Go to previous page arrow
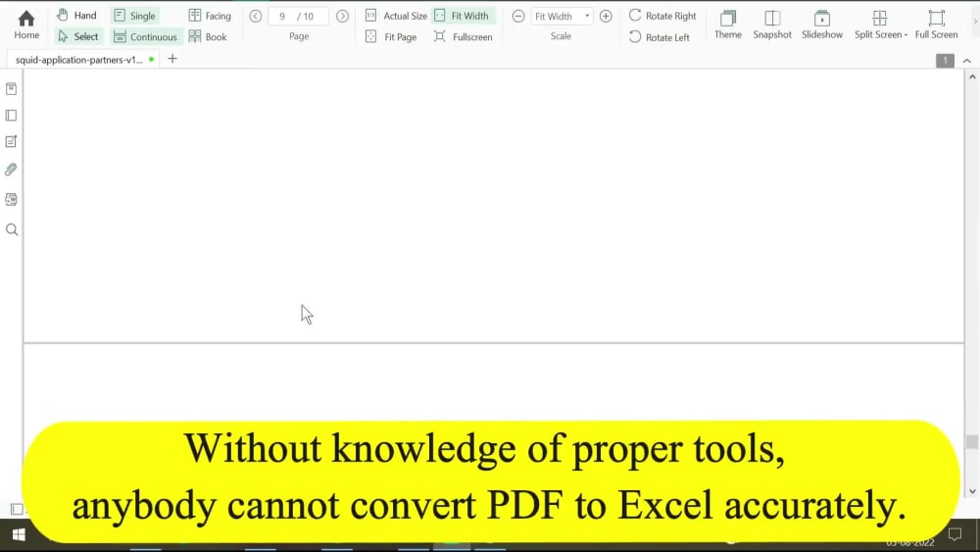980x552 pixels. (x=256, y=17)
